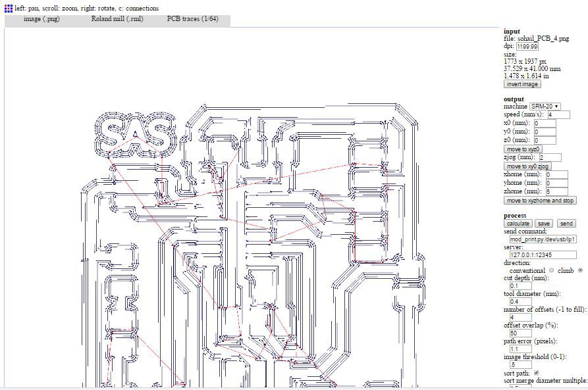Edit the yhome (mm) field
The width and height of the screenshot is (588, 390).
pos(556,183)
